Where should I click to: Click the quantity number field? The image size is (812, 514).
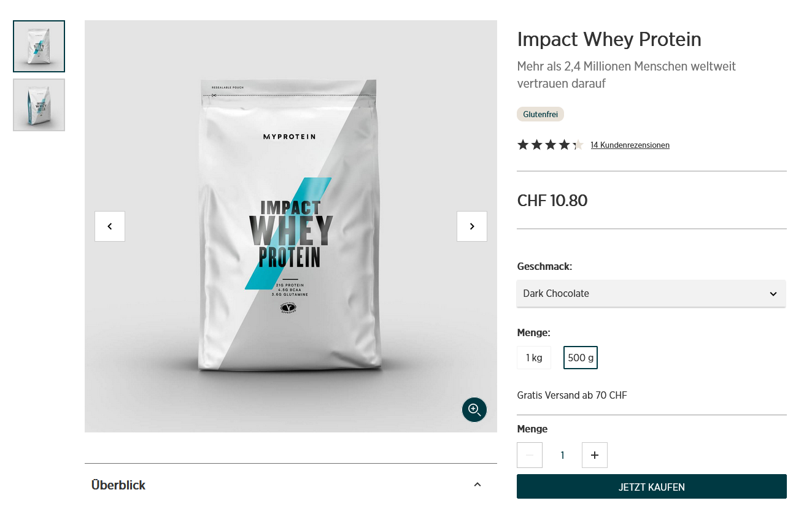[x=562, y=455]
